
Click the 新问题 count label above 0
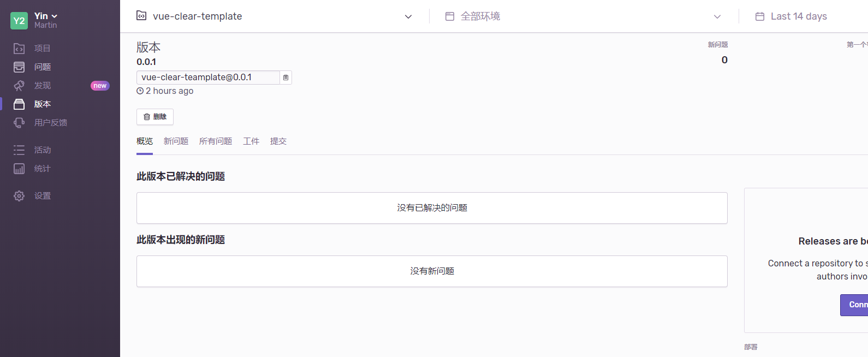(x=718, y=45)
